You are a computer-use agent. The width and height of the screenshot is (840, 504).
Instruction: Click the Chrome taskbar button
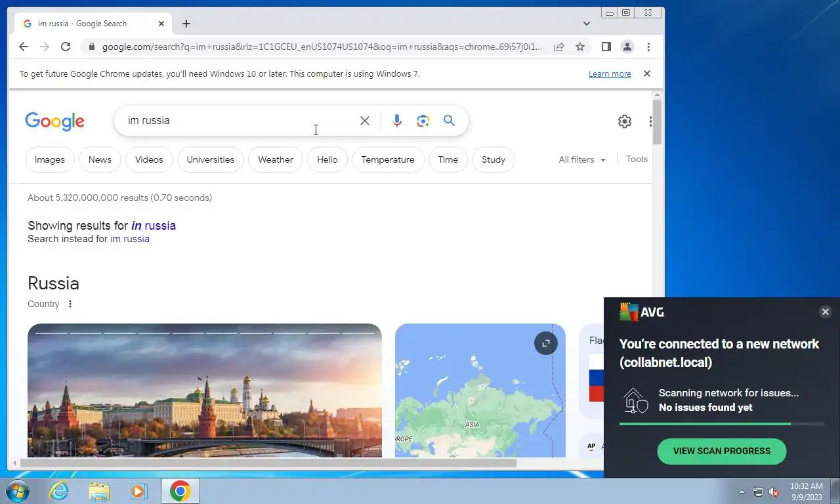180,491
